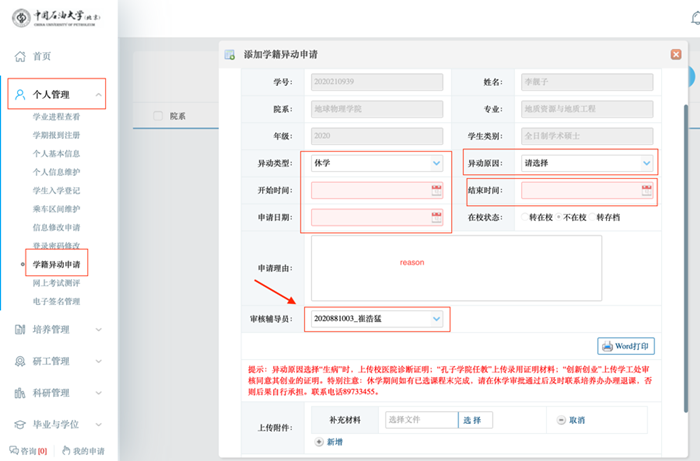Choose the 转存档 radio option
The width and height of the screenshot is (700, 461).
tap(590, 217)
